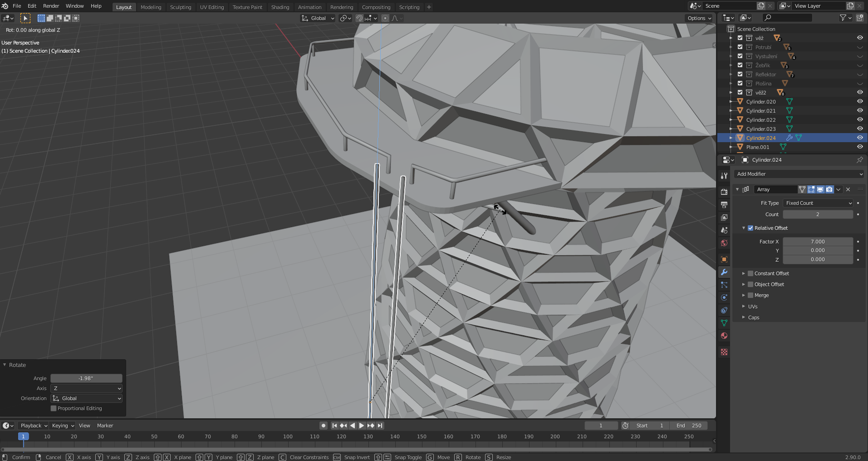Image resolution: width=868 pixels, height=461 pixels.
Task: Hide Cylinder.020 with its eye icon
Action: [x=859, y=102]
